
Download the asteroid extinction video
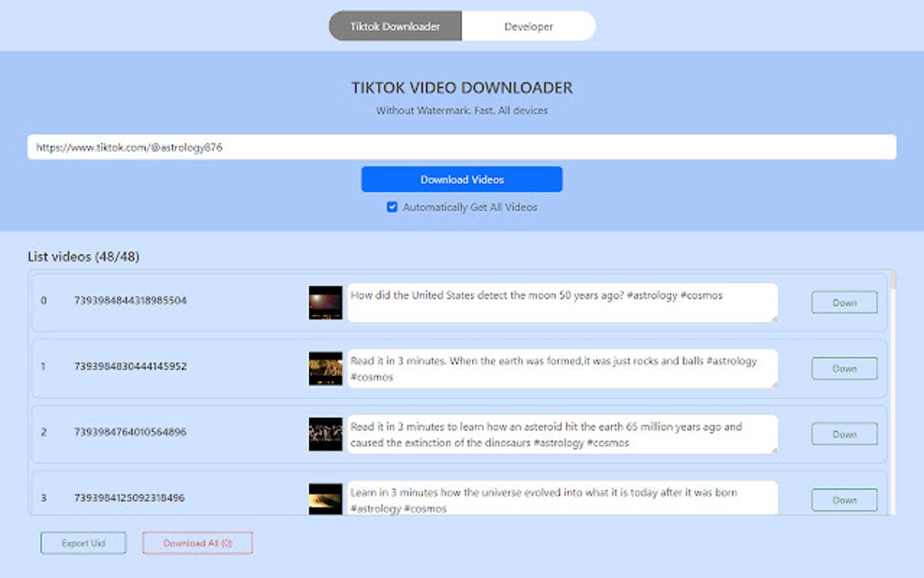coord(843,433)
